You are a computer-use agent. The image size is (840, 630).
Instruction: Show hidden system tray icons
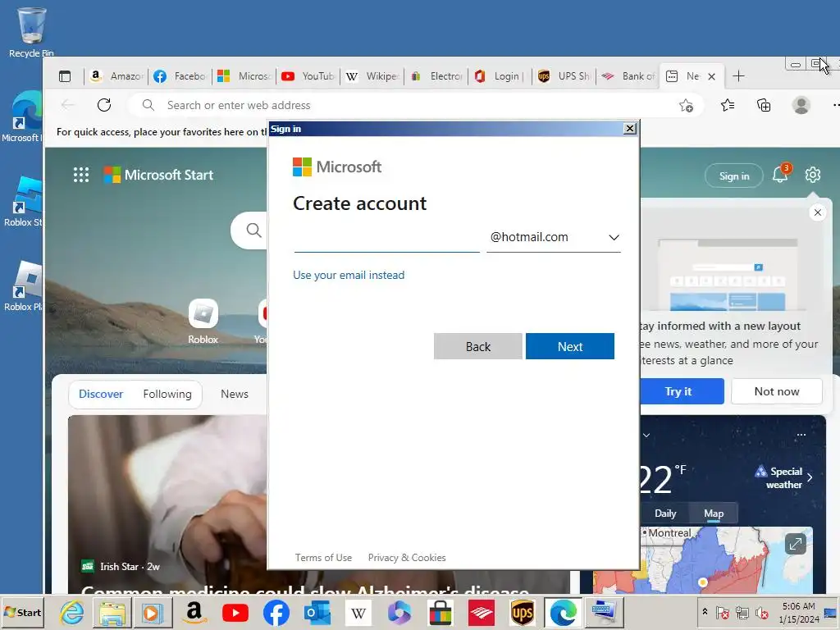coord(705,611)
